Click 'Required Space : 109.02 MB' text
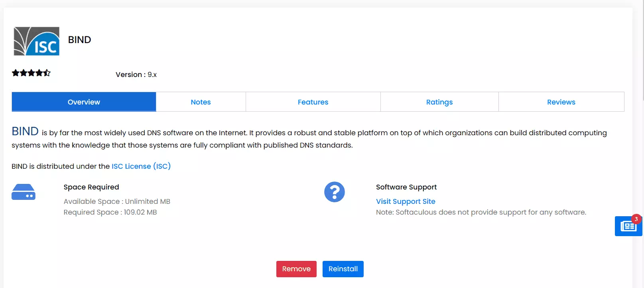The image size is (644, 288). tap(110, 212)
